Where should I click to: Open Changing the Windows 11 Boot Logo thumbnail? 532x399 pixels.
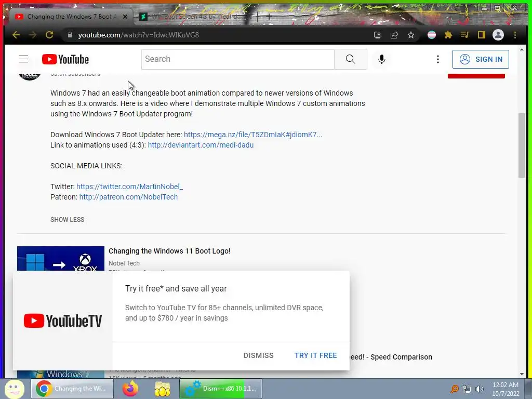tap(61, 259)
